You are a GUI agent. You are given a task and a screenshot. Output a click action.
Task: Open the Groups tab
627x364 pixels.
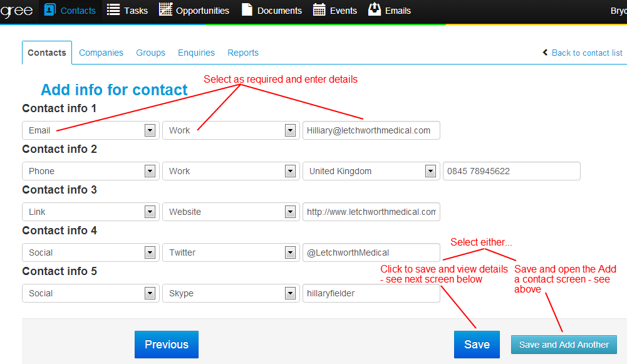150,53
